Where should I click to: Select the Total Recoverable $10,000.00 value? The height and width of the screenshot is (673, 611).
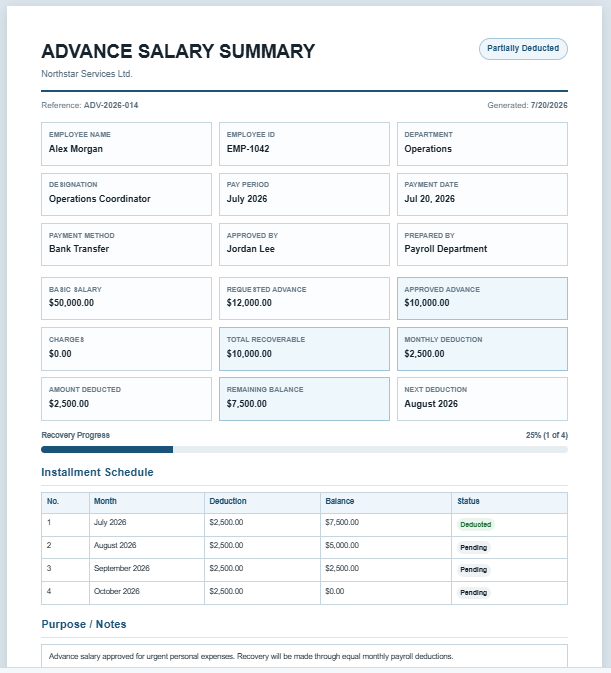(249, 354)
